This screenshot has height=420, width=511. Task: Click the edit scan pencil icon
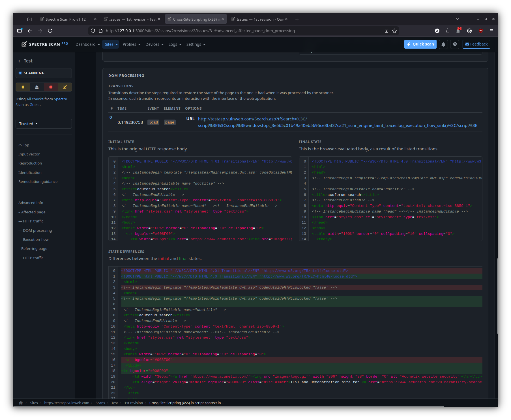tap(65, 87)
